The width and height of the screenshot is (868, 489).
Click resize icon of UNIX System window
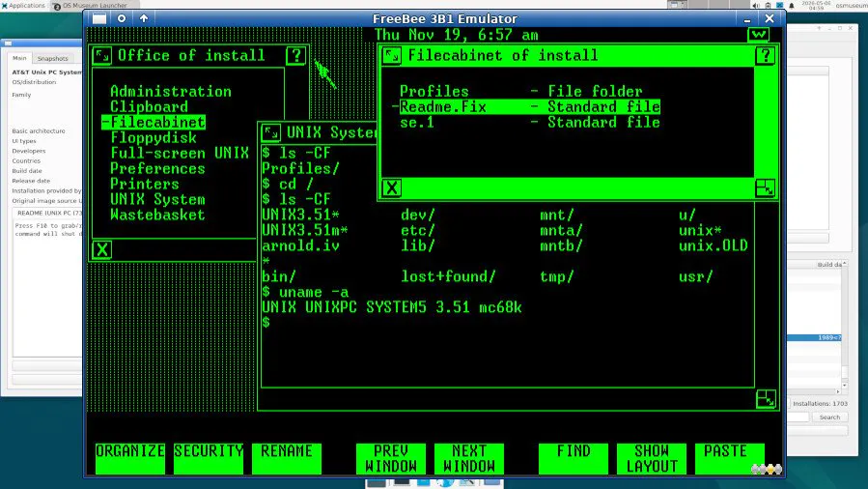tap(767, 399)
